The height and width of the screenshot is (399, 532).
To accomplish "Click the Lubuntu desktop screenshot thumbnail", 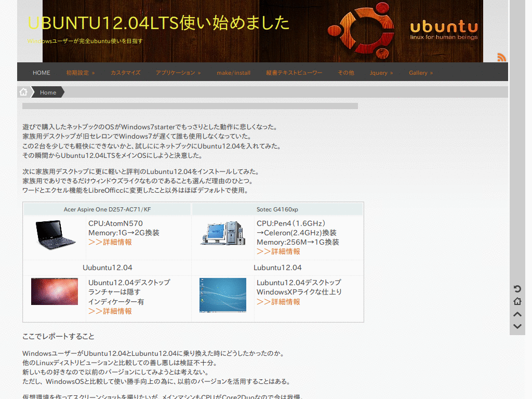I will 222,295.
